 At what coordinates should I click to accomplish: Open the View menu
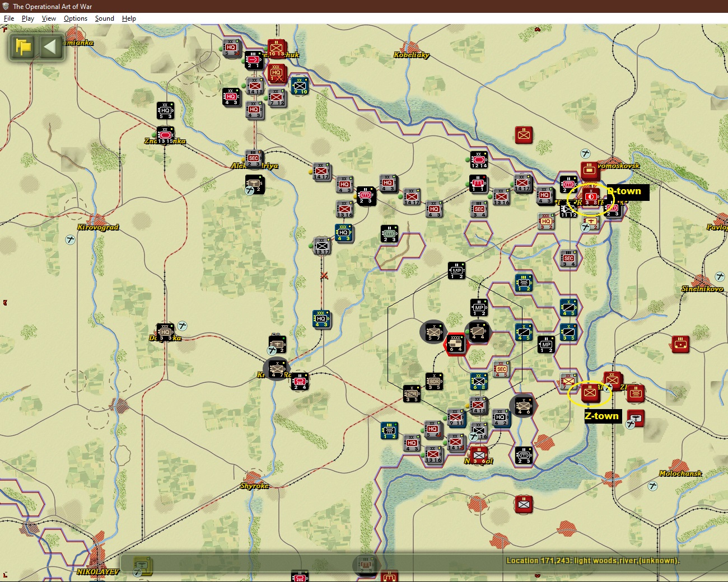pos(49,18)
